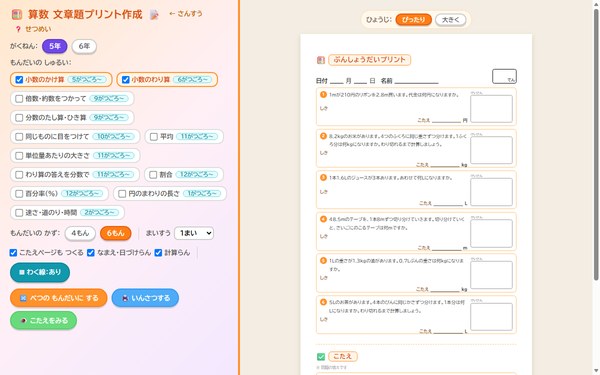Toggle the わく線:あり button
The height and width of the screenshot is (375, 600).
click(40, 272)
